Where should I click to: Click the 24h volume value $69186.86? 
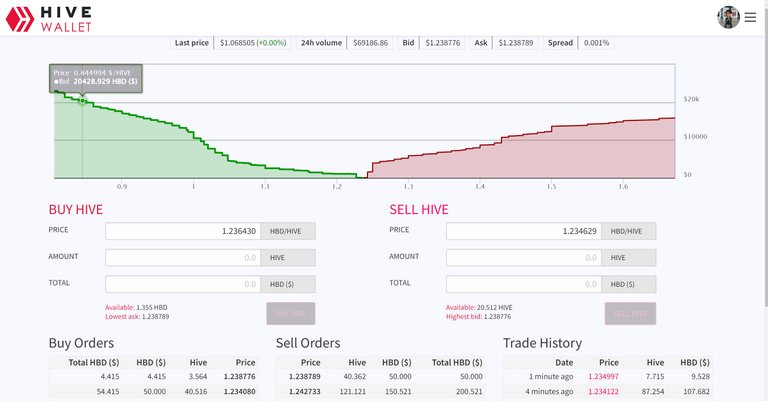click(370, 43)
